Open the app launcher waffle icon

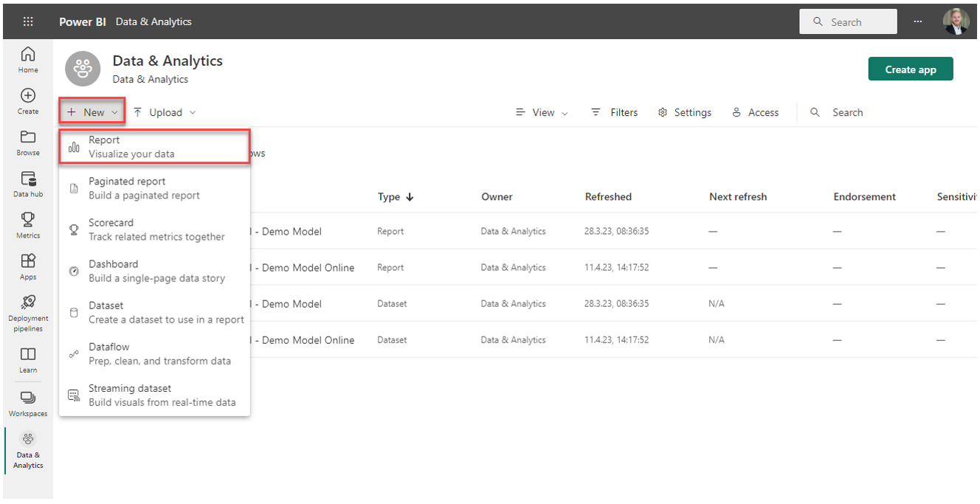coord(28,21)
